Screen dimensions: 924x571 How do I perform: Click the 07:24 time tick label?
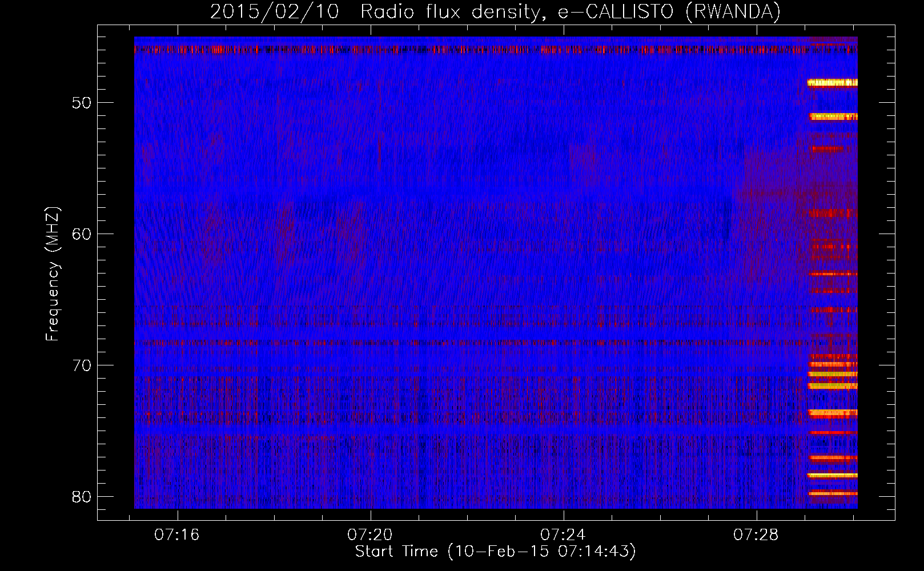click(563, 535)
